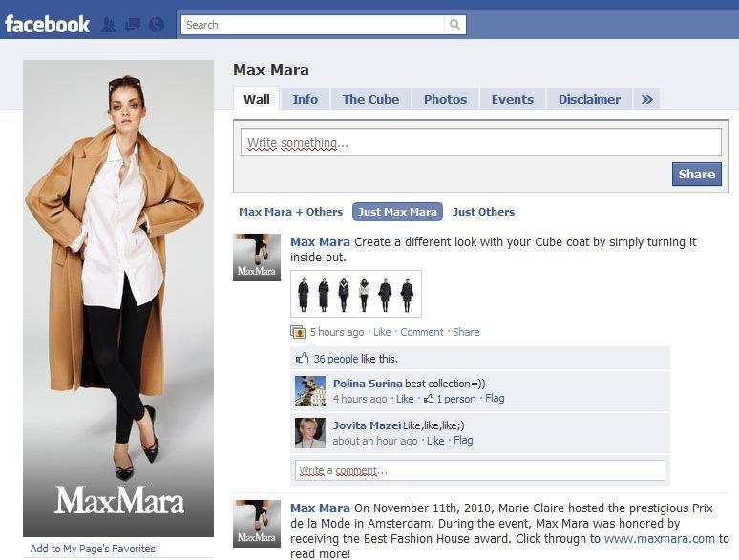
Task: Click Comment on the Cube coat post
Action: click(422, 332)
